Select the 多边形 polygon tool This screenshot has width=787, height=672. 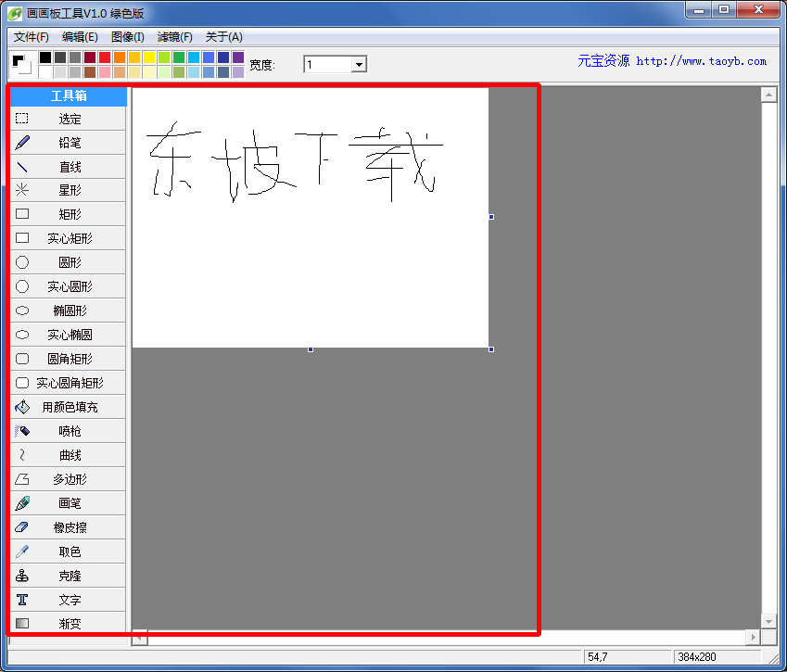[x=68, y=479]
